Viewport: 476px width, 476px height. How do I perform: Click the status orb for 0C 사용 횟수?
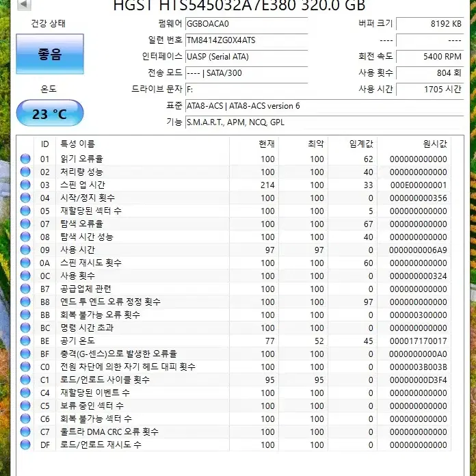(25, 276)
